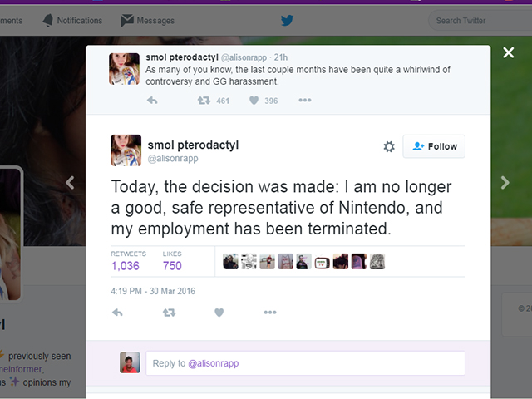Viewport: 532px width, 399px height.
Task: Click the Reply to @alisonrapp field
Action: (x=305, y=363)
